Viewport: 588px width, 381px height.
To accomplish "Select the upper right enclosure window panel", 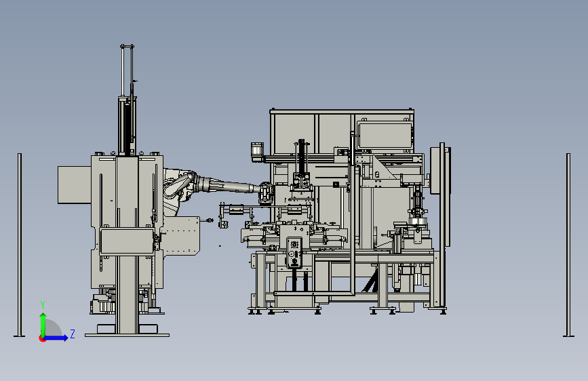I will point(385,135).
